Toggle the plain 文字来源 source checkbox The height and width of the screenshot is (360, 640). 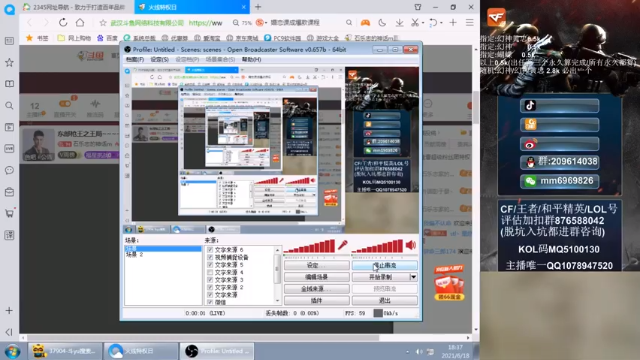(210, 295)
